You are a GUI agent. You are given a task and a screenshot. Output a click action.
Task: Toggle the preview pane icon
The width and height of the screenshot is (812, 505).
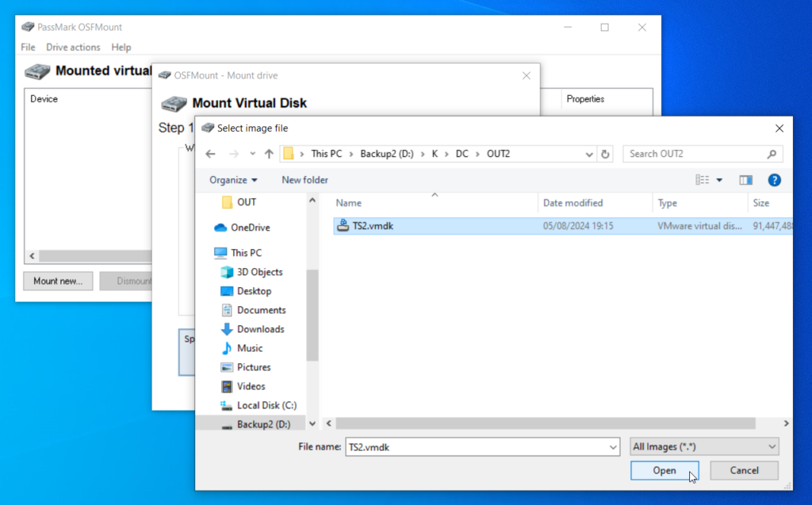pos(745,180)
